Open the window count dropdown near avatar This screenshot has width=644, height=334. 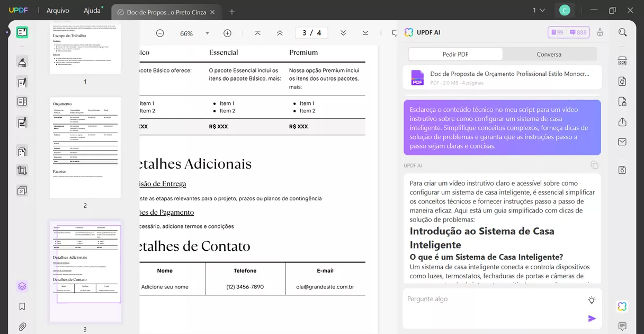pos(538,10)
